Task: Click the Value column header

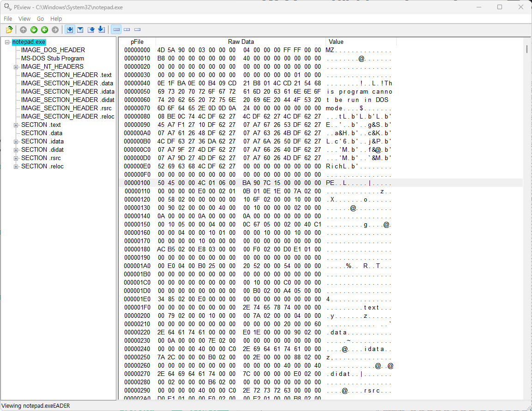Action: (361, 42)
